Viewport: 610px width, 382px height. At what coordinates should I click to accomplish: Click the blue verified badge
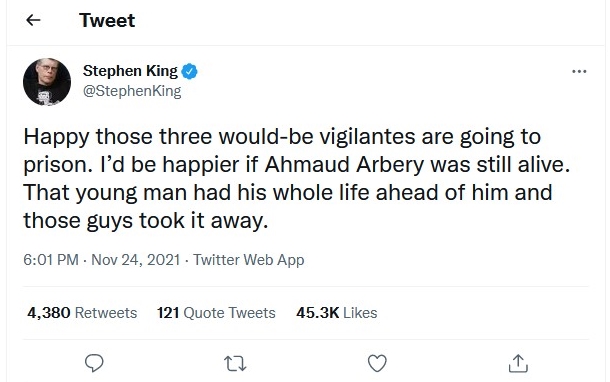point(189,71)
